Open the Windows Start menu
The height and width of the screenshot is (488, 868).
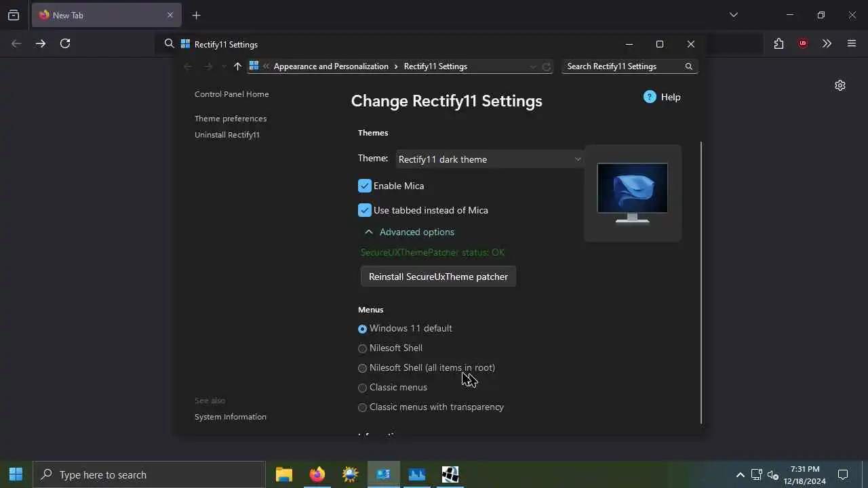click(16, 474)
